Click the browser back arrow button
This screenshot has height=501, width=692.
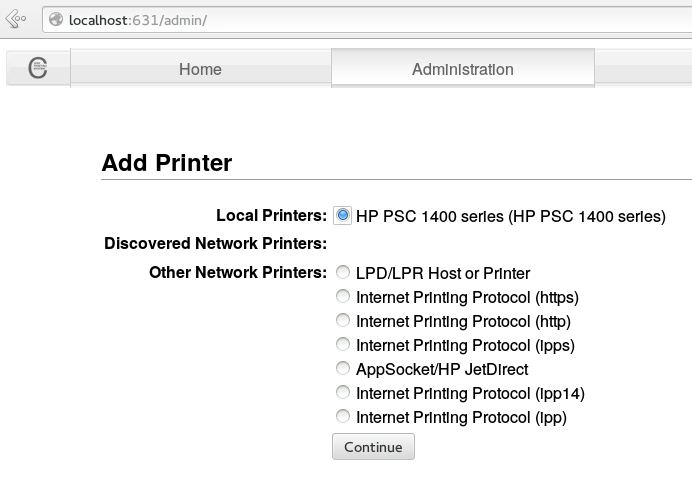point(16,19)
